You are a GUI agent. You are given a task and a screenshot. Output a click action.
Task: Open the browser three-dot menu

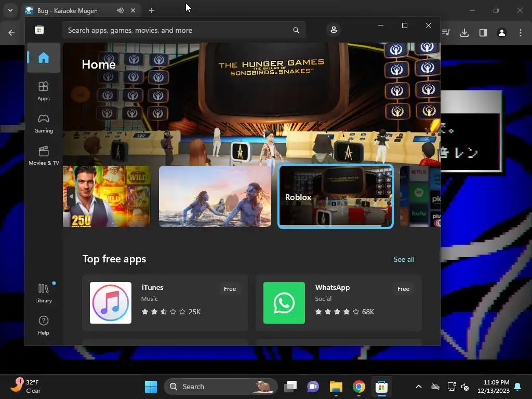pyautogui.click(x=521, y=33)
